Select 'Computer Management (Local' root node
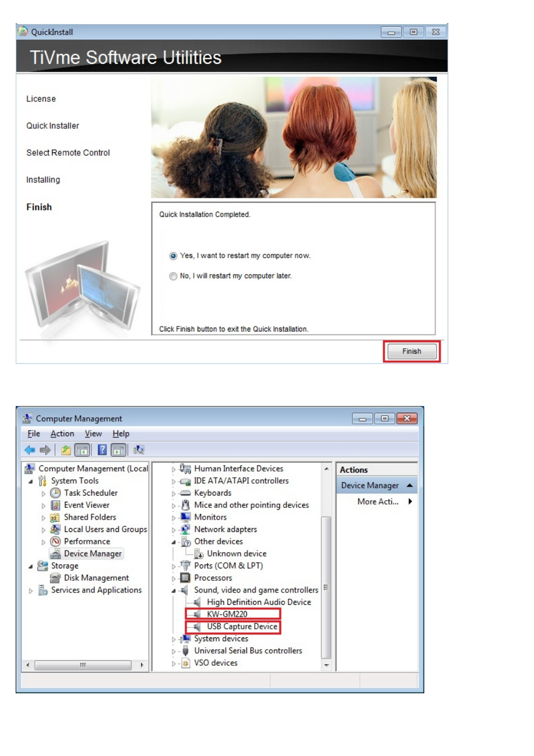The image size is (534, 756). pyautogui.click(x=93, y=468)
